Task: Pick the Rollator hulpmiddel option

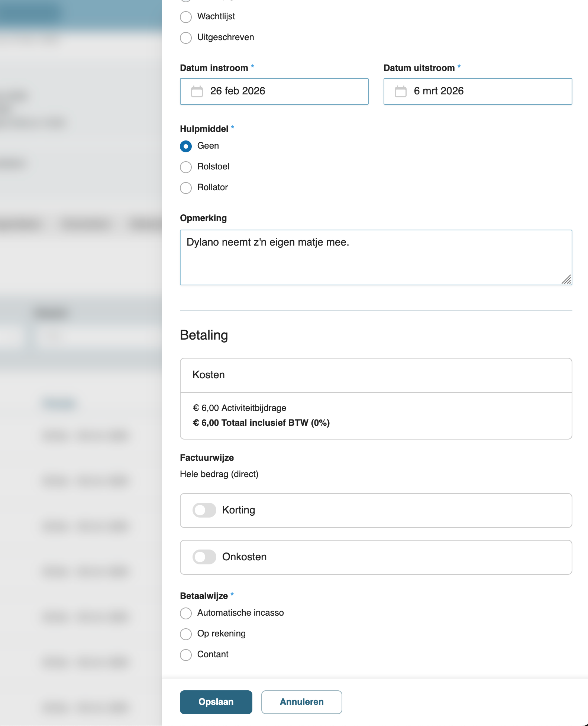Action: pyautogui.click(x=186, y=188)
